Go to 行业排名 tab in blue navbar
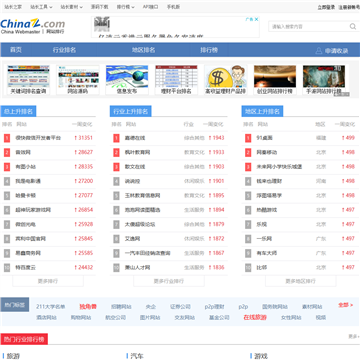 [64, 50]
